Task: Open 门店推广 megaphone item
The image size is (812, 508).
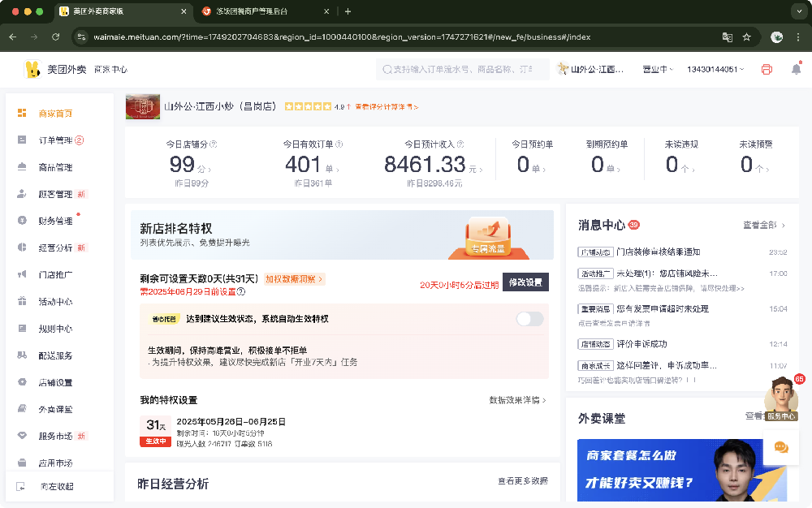Action: tap(55, 274)
